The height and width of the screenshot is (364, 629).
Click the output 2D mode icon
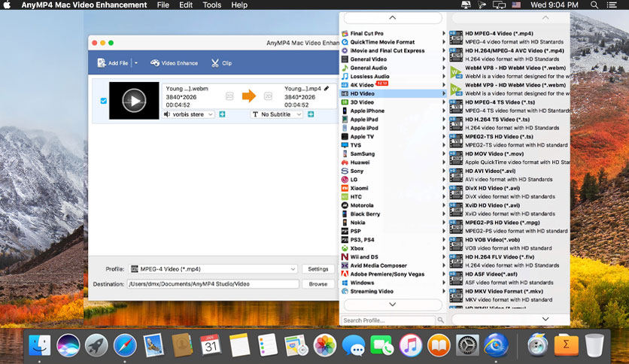268,96
